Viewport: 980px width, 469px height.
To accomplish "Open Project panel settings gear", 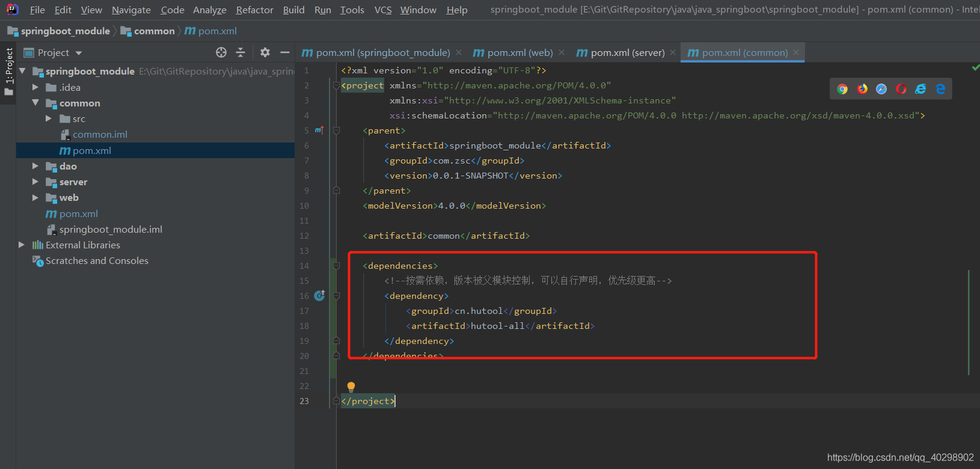I will point(265,52).
